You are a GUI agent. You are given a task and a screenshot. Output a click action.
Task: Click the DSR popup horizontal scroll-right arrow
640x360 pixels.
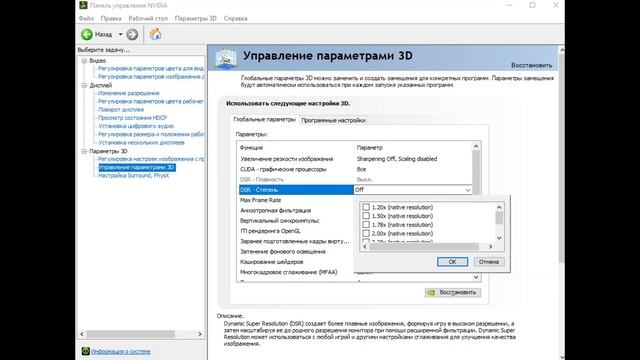tap(491, 247)
